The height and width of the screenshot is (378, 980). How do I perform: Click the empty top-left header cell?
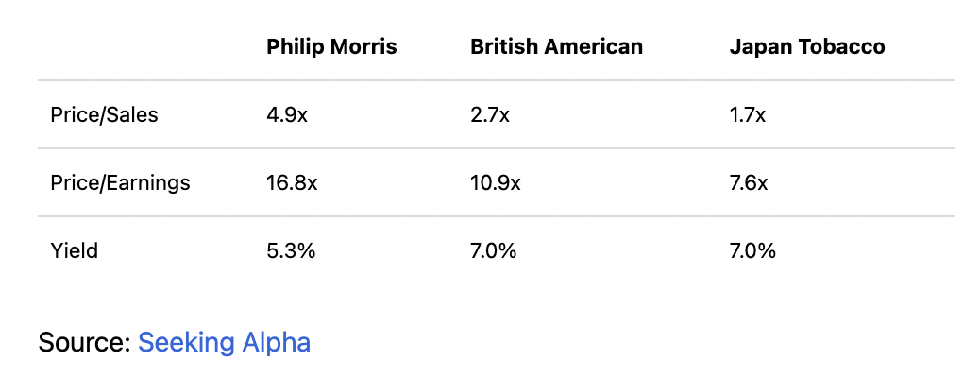(x=142, y=46)
